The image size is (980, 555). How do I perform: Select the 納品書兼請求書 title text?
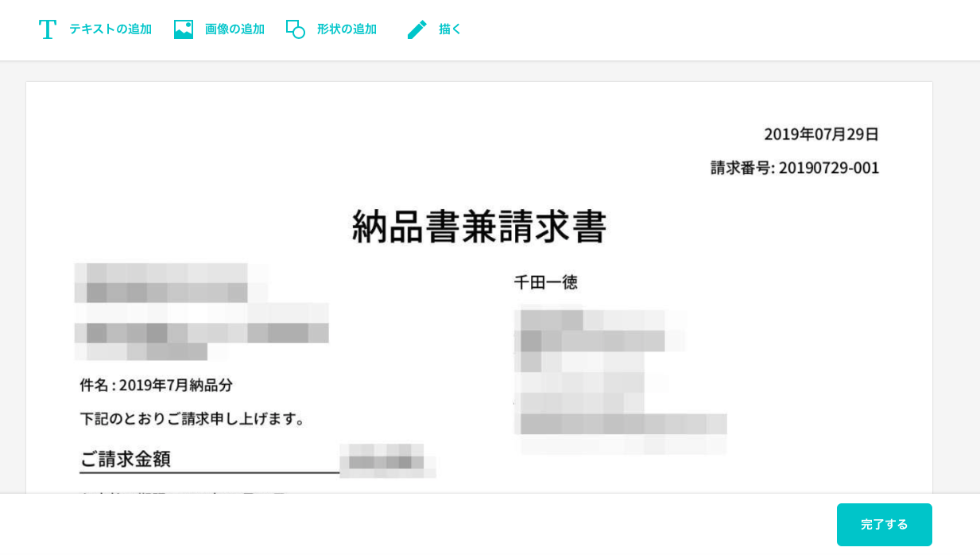(x=479, y=227)
